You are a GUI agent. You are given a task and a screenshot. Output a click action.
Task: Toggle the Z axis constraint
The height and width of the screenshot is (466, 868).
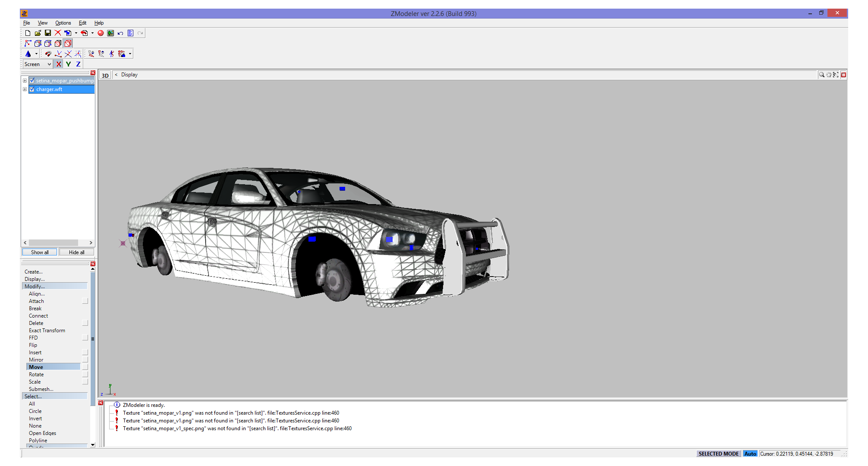pyautogui.click(x=78, y=64)
